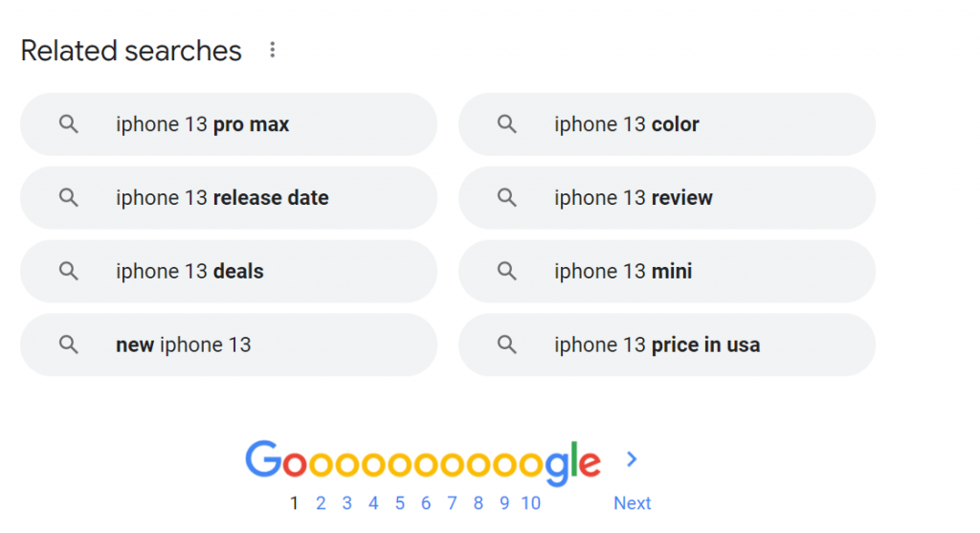The height and width of the screenshot is (533, 980).
Task: Choose the iphone 13 mini related search
Action: point(667,271)
